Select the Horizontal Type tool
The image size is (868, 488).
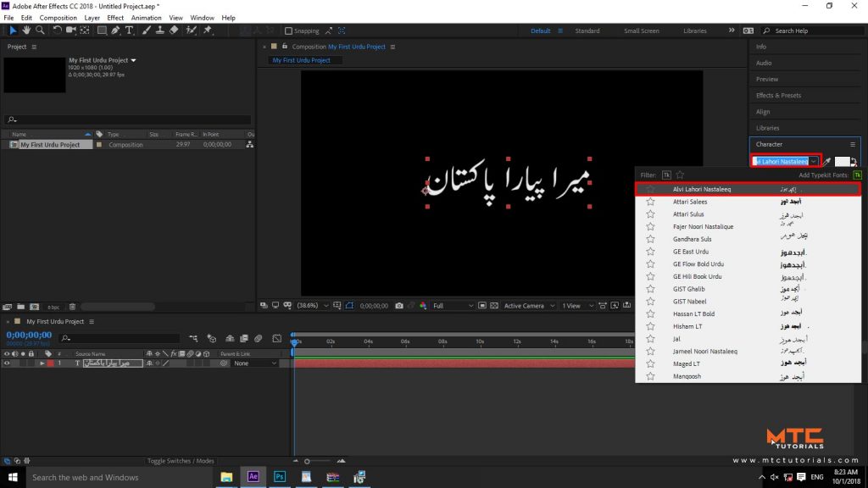(129, 30)
